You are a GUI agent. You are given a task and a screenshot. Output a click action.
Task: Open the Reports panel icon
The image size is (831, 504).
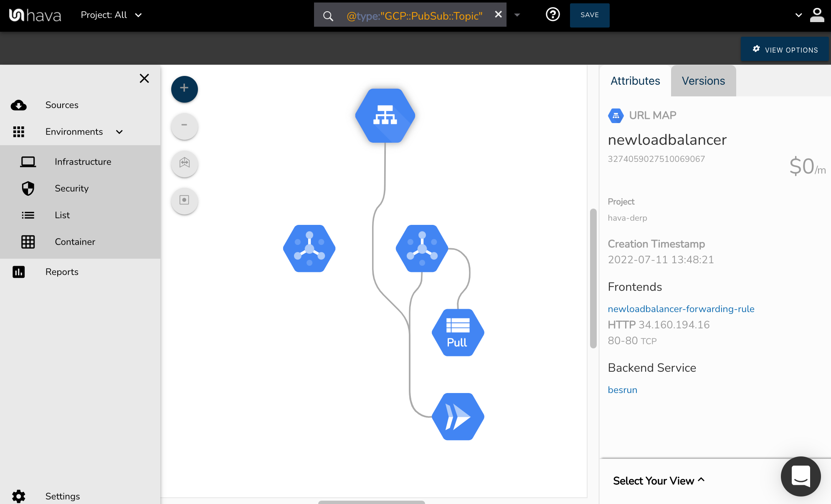[x=19, y=272]
